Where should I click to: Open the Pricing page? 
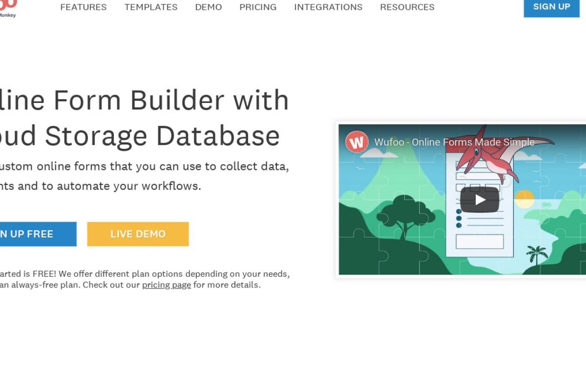[258, 7]
